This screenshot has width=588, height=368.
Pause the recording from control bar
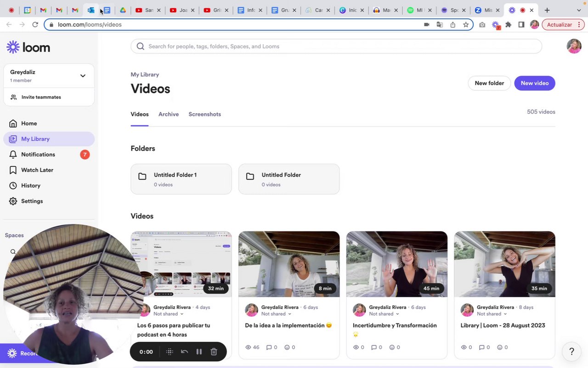click(x=199, y=352)
